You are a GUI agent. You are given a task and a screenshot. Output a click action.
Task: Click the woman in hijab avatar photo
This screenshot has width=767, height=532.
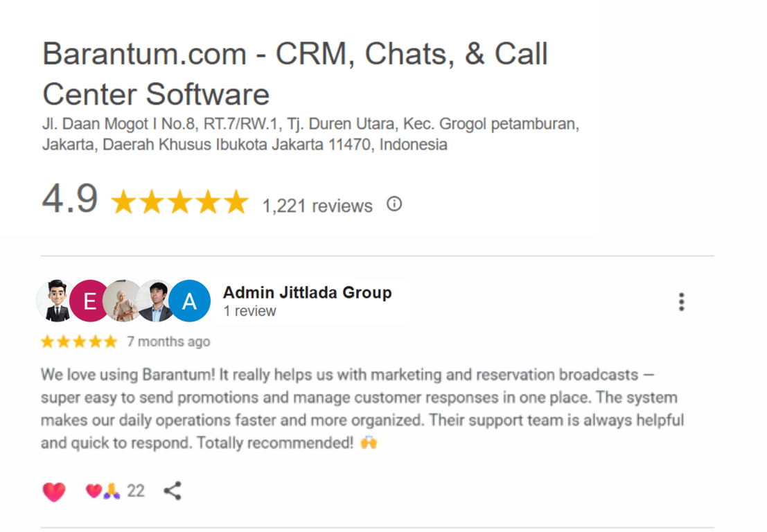tap(122, 301)
